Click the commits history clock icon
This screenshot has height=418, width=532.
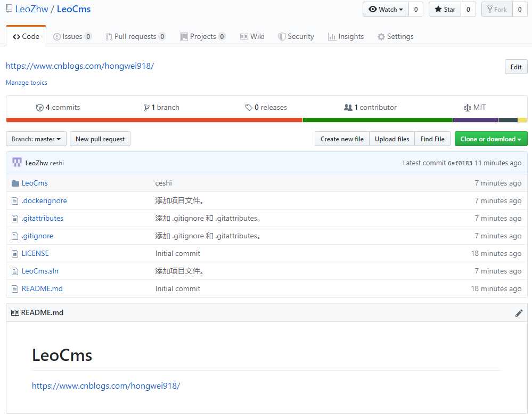coord(40,108)
